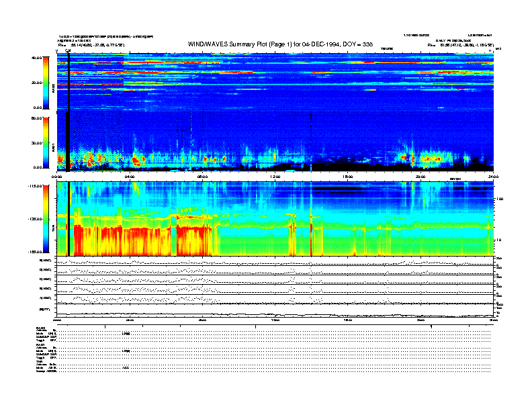
Task: Click the 24:00 time axis label
Action: click(x=492, y=177)
